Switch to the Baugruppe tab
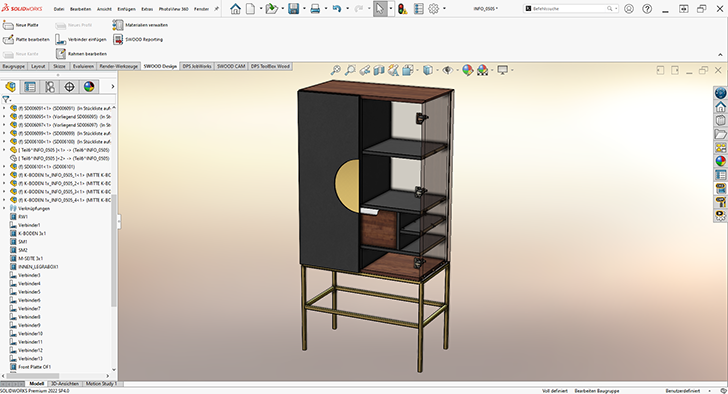 [x=13, y=66]
